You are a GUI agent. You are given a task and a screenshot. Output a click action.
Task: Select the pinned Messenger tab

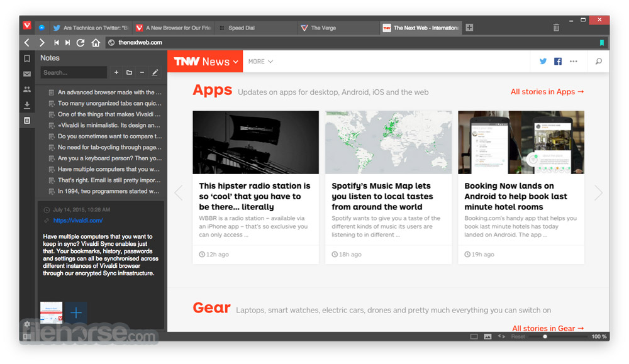point(42,28)
